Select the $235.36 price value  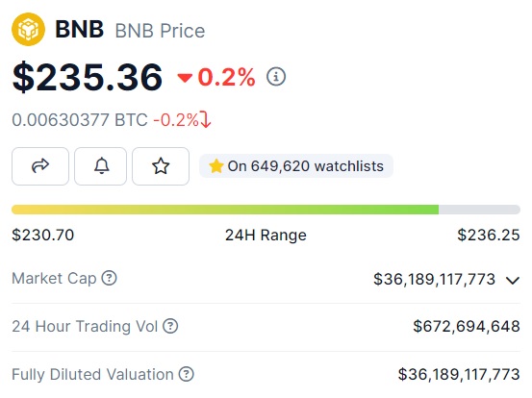88,77
